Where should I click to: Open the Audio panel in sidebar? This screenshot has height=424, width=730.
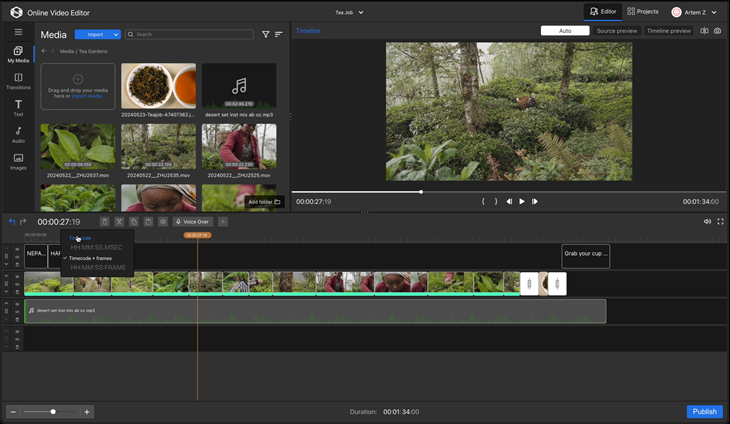click(x=18, y=134)
